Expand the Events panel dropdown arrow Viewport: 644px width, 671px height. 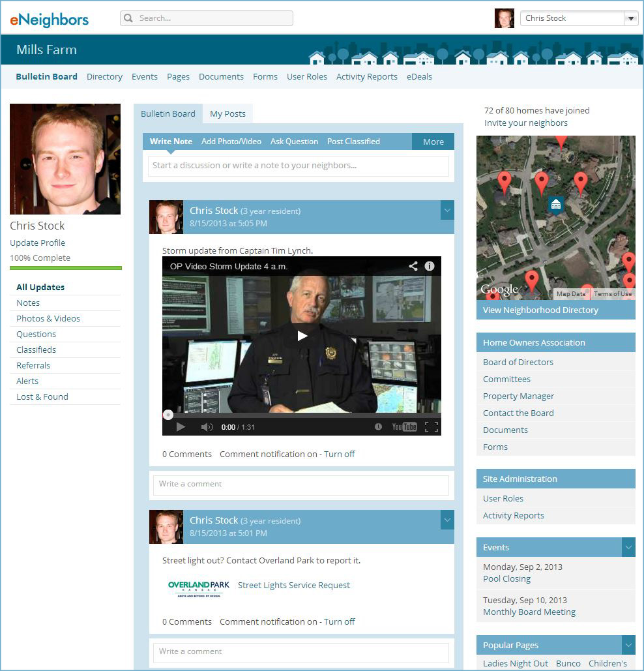click(x=628, y=547)
